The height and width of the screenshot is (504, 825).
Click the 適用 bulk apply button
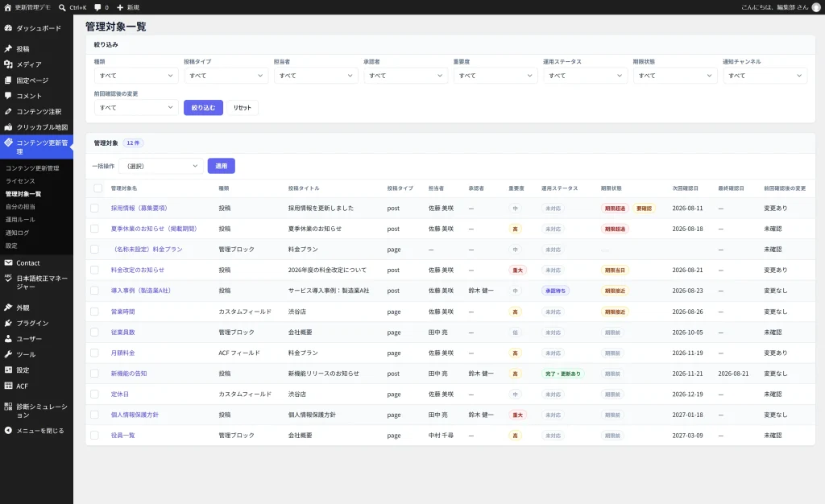[222, 166]
